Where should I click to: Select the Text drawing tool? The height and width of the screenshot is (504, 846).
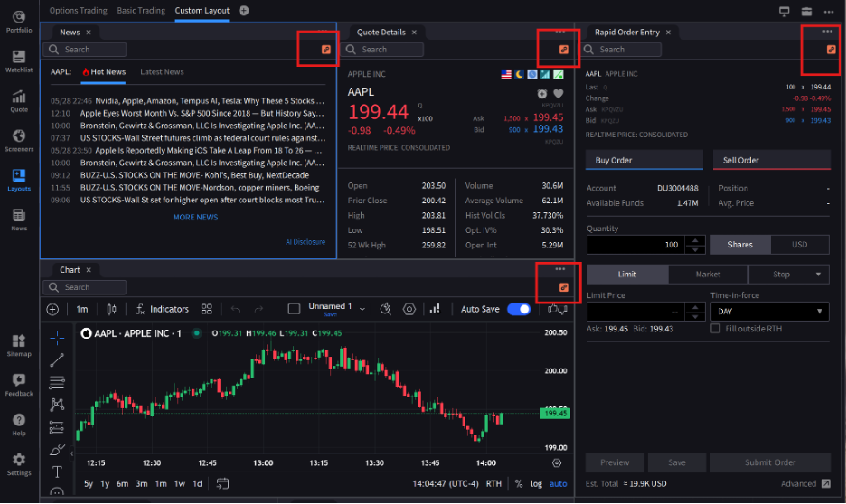click(x=57, y=471)
